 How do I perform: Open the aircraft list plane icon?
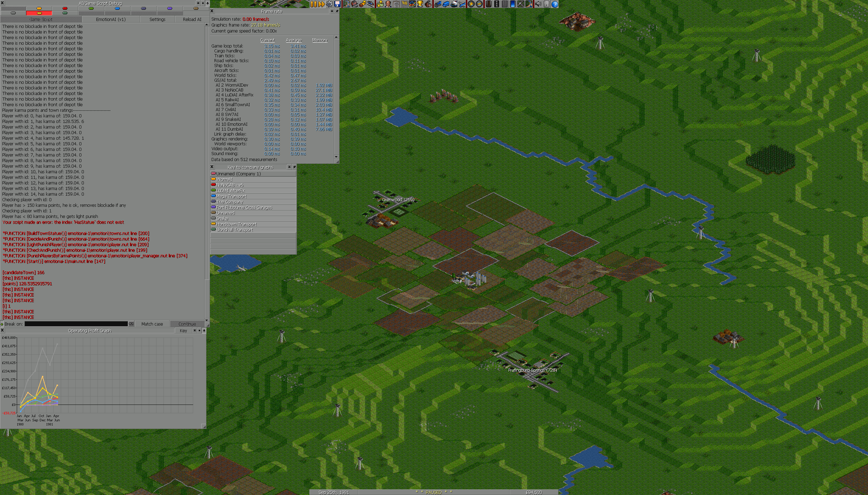(x=462, y=4)
